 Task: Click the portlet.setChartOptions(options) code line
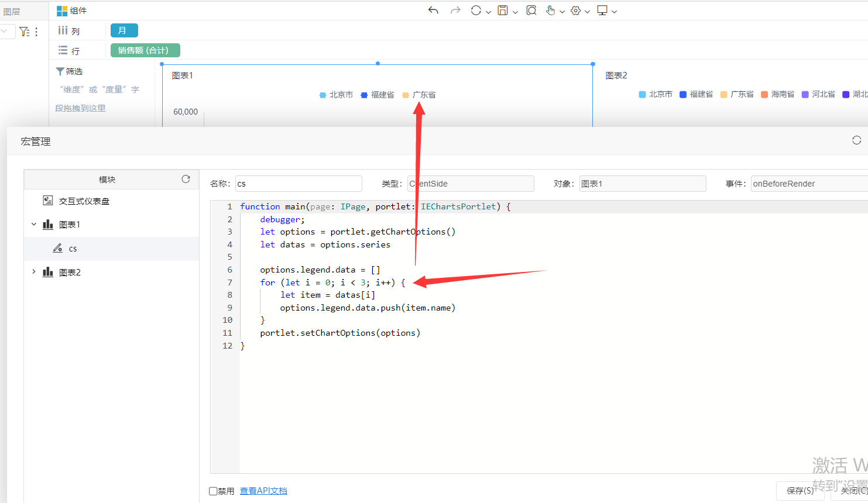click(340, 333)
